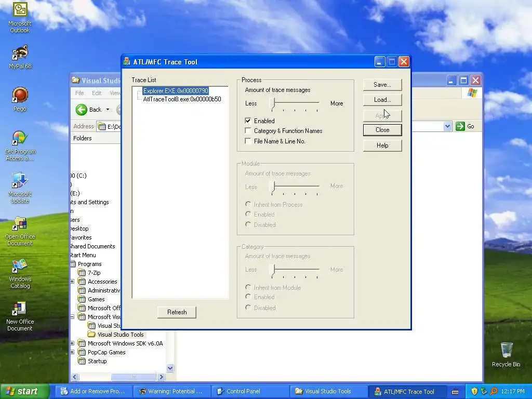Click the Games folder icon in tree
Viewport: 532px width, 399px height.
click(x=82, y=299)
